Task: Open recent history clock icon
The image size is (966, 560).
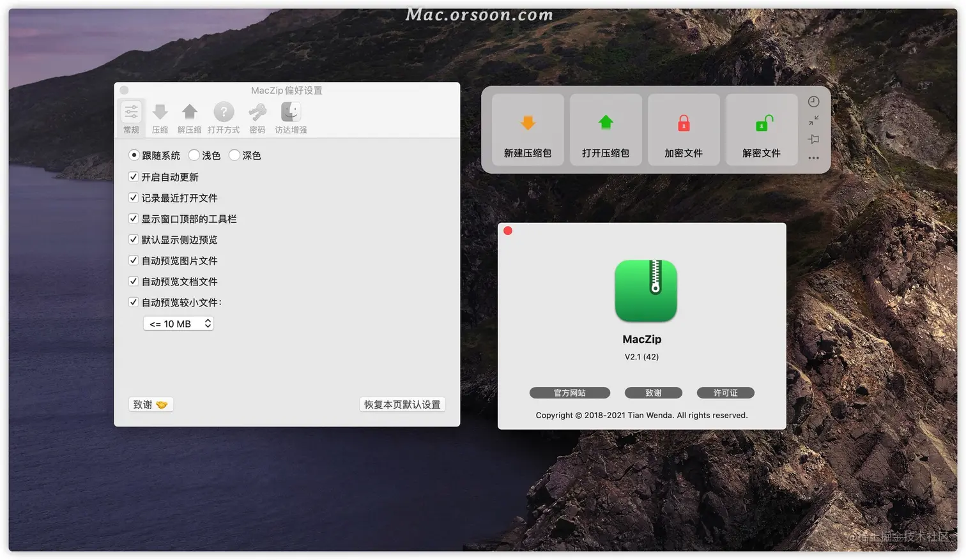Action: [x=813, y=102]
